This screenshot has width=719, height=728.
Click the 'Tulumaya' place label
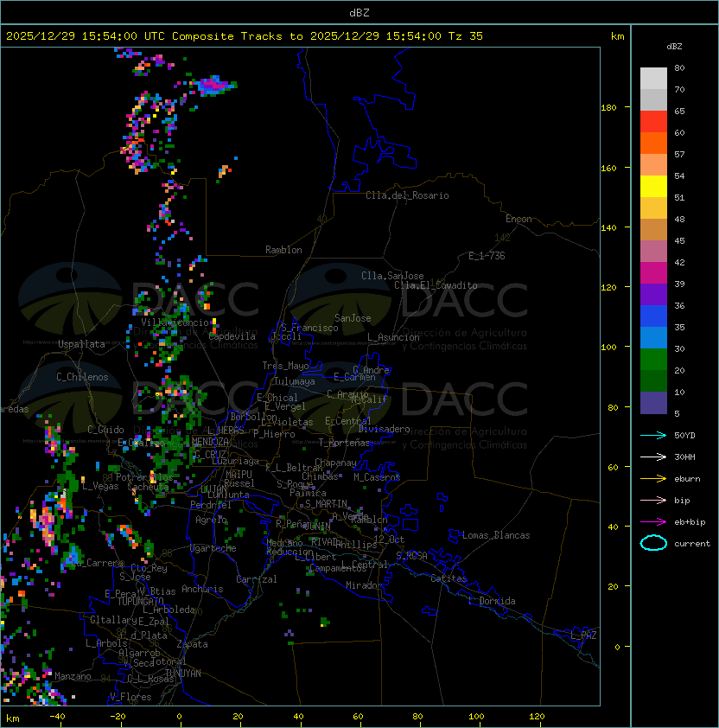[x=295, y=381]
